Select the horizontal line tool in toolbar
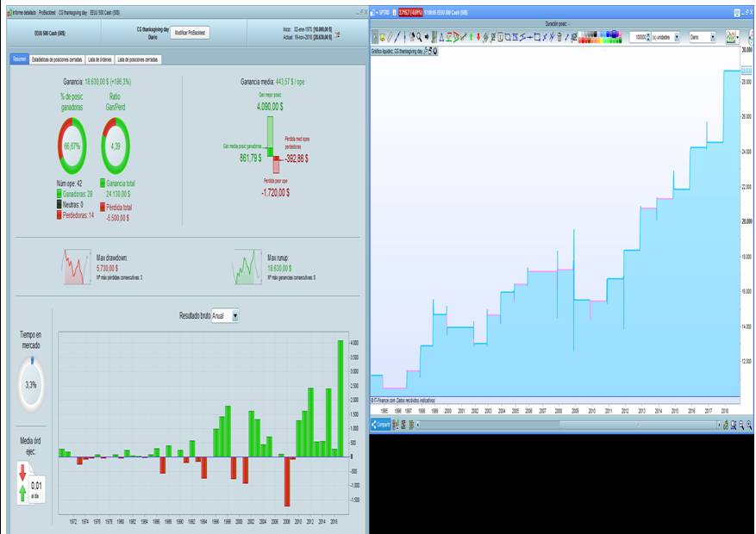The image size is (756, 534). pyautogui.click(x=530, y=37)
